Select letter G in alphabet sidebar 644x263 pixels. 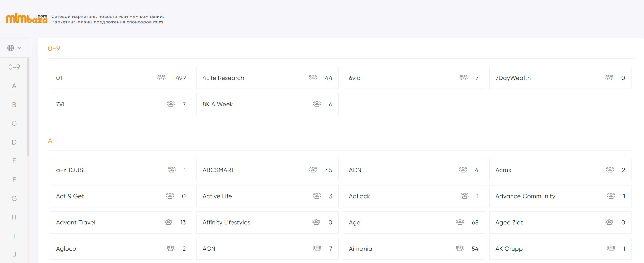point(14,199)
